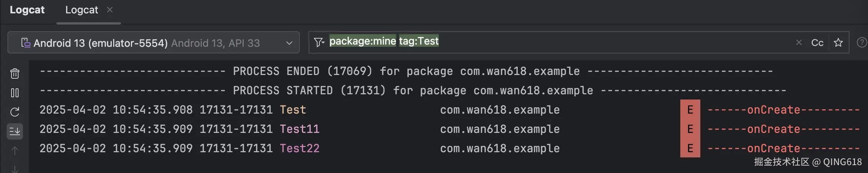Toggle match case (Cc) in filter

point(817,43)
